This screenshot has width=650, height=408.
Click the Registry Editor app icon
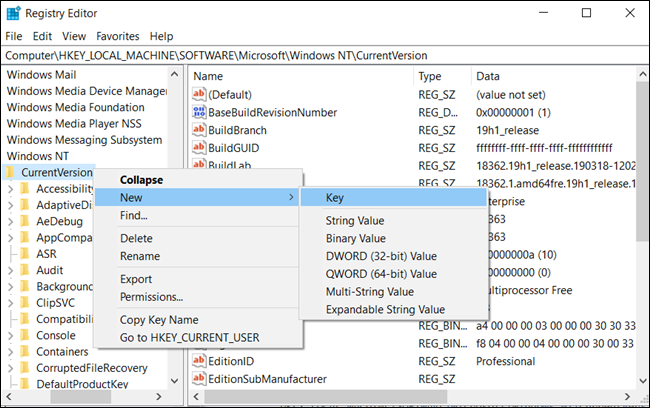(x=13, y=13)
